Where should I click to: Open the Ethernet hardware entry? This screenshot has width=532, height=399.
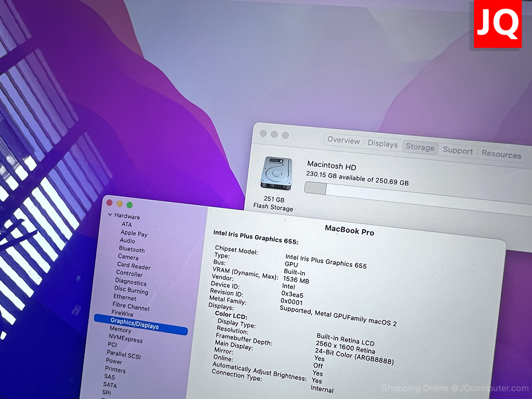click(125, 297)
